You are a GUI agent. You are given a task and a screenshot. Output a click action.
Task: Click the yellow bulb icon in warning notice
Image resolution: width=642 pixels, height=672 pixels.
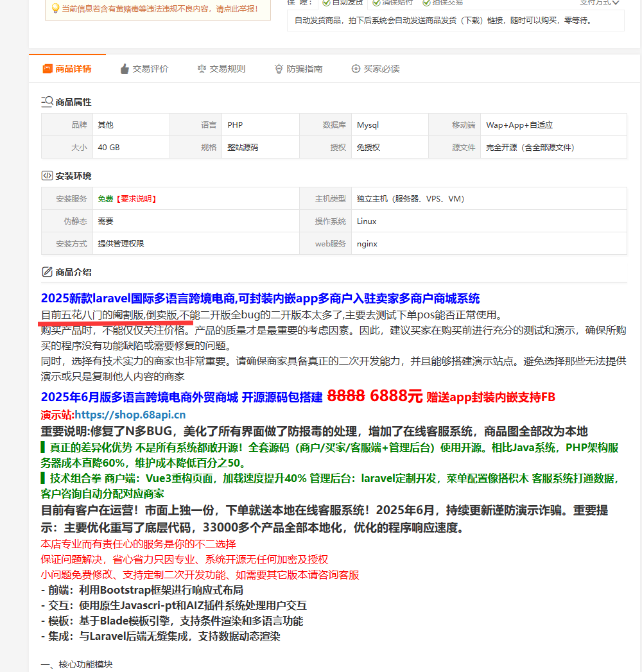point(55,9)
